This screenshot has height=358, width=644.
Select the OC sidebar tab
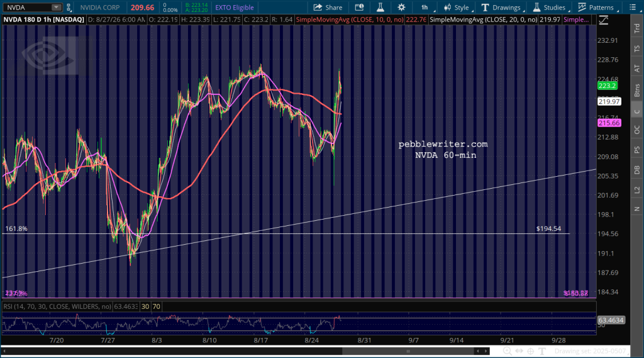637,130
